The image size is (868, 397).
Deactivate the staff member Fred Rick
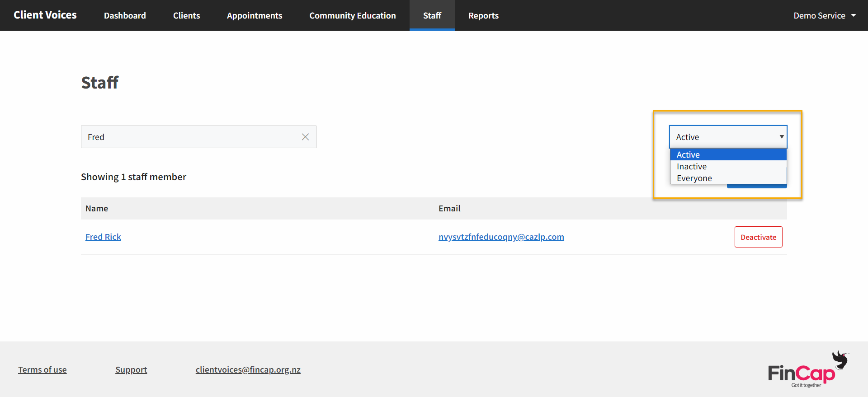[x=758, y=237]
